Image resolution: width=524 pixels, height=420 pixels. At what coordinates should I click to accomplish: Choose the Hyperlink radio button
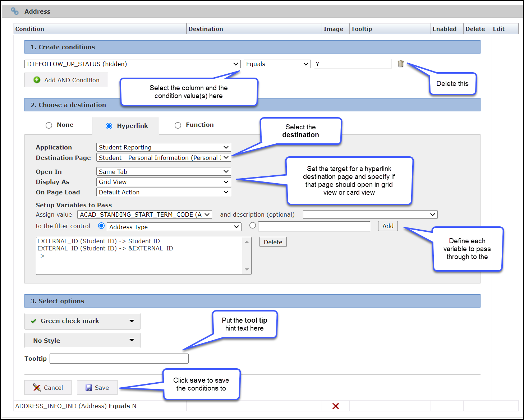coord(109,126)
